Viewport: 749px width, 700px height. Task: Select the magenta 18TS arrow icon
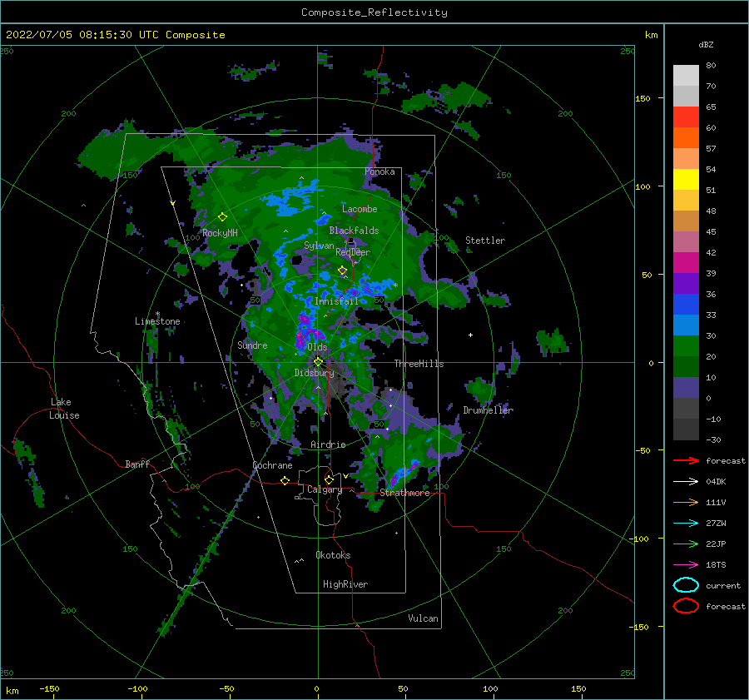click(686, 565)
